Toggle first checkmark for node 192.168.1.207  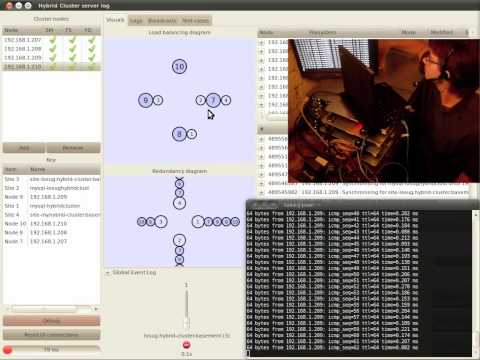(52, 40)
